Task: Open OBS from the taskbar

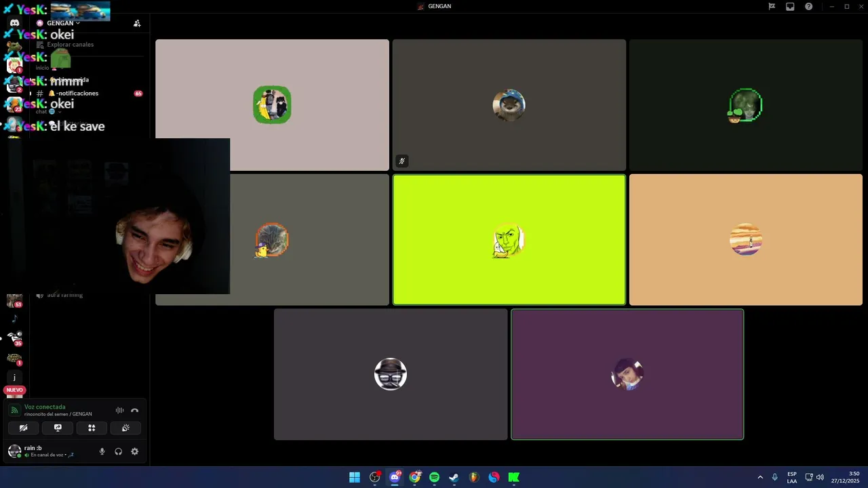Action: point(375,477)
